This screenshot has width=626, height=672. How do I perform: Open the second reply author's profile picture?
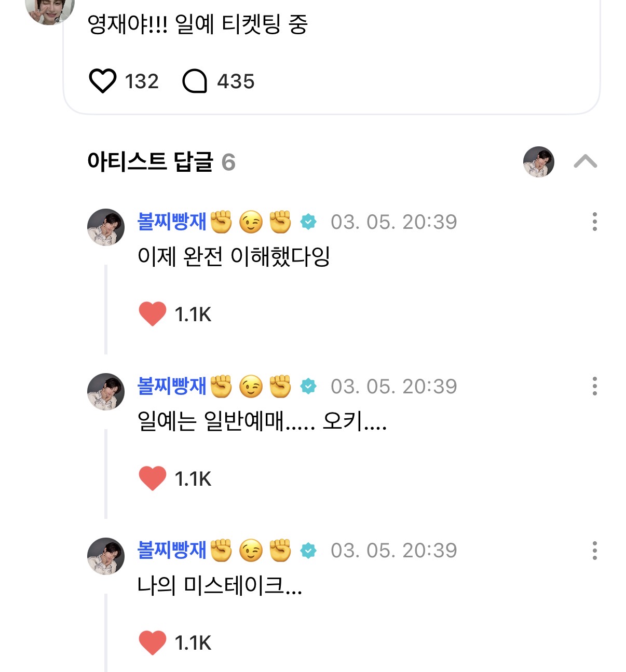(x=106, y=392)
